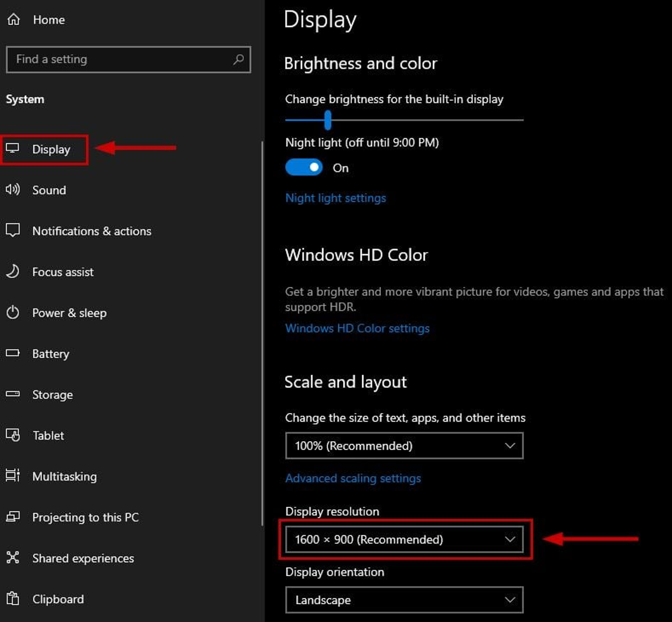Viewport: 672px width, 622px height.
Task: Open Multitasking via its icon
Action: pyautogui.click(x=13, y=476)
